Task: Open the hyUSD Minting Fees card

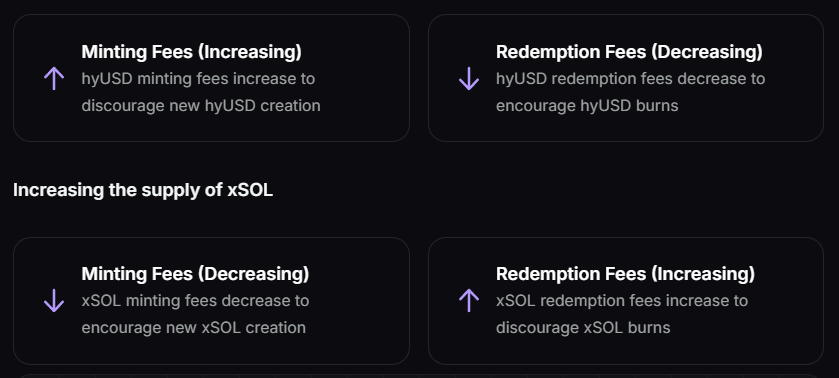Action: pos(211,78)
